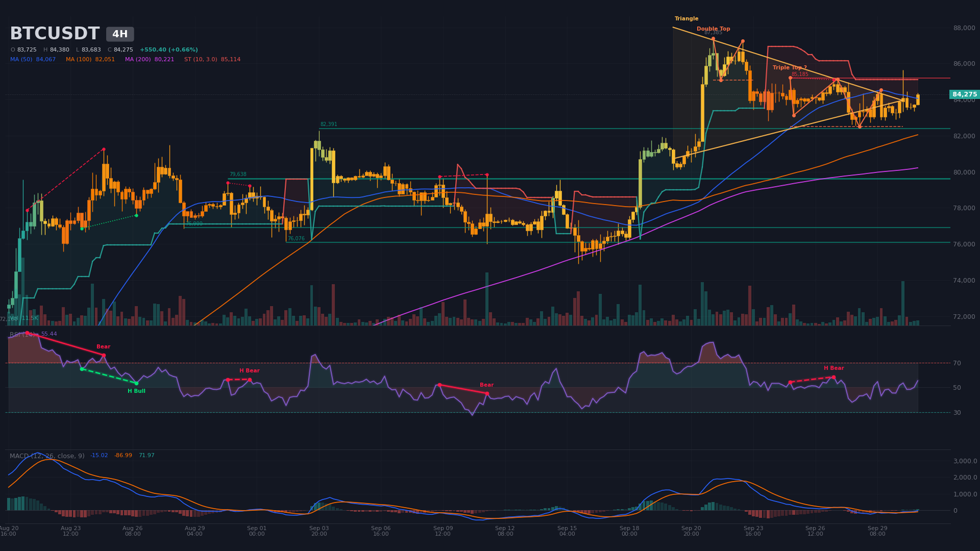Select the MACD histogram value 71.97

(x=146, y=455)
